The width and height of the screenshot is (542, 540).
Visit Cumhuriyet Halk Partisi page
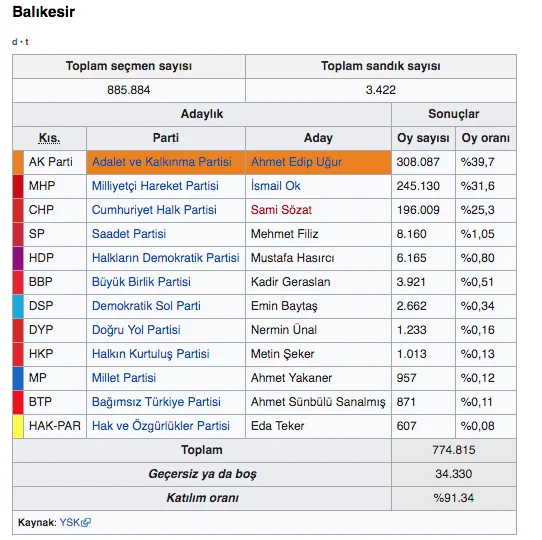(x=154, y=210)
